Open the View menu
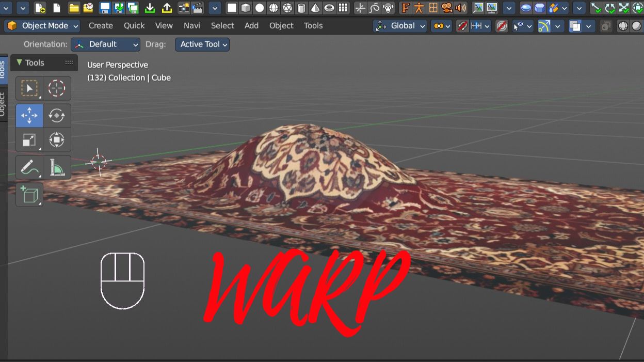 [164, 26]
